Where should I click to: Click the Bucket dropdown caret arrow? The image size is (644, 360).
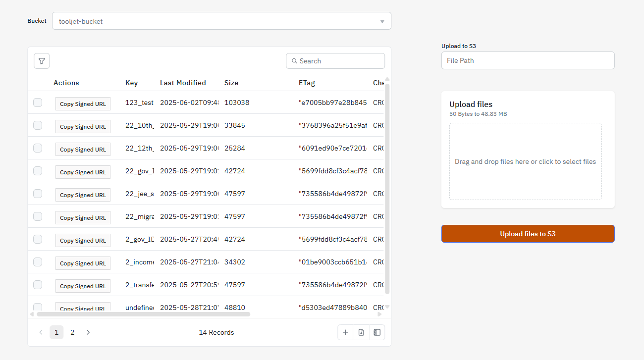(x=382, y=21)
